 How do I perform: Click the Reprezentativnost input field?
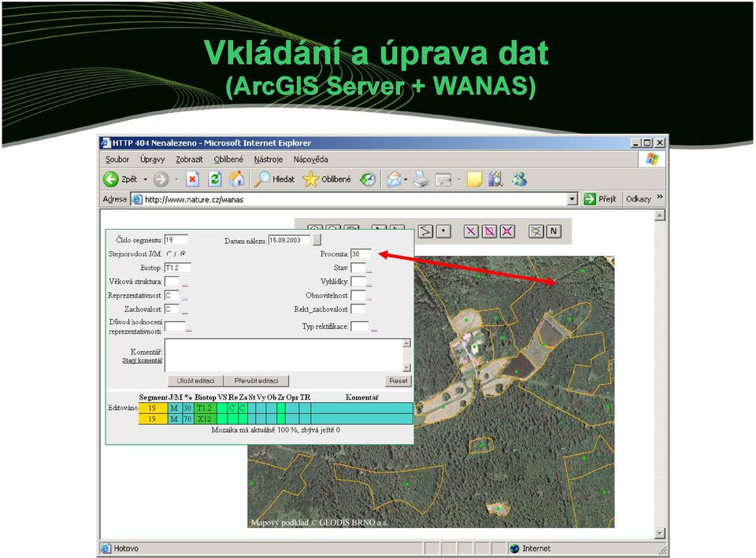[x=172, y=295]
